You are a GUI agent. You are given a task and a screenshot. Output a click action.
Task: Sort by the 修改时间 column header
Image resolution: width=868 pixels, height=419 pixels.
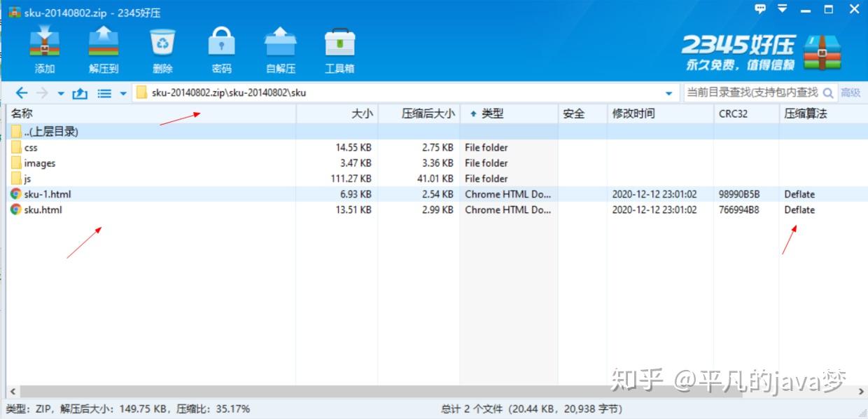pyautogui.click(x=660, y=114)
